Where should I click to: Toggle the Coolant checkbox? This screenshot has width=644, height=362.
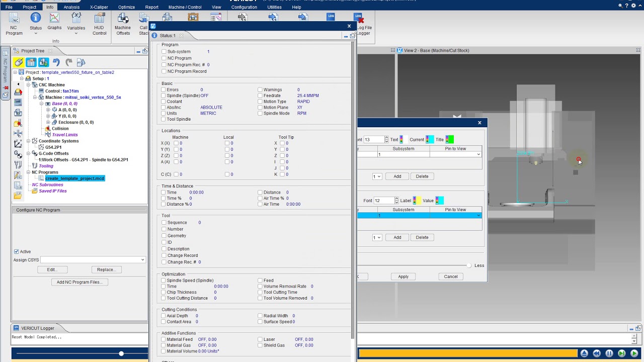(164, 102)
